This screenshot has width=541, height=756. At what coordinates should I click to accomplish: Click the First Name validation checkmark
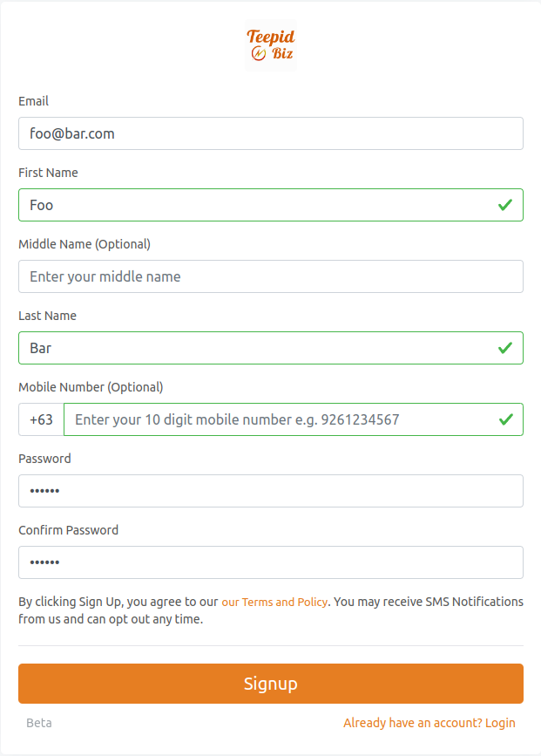[505, 205]
